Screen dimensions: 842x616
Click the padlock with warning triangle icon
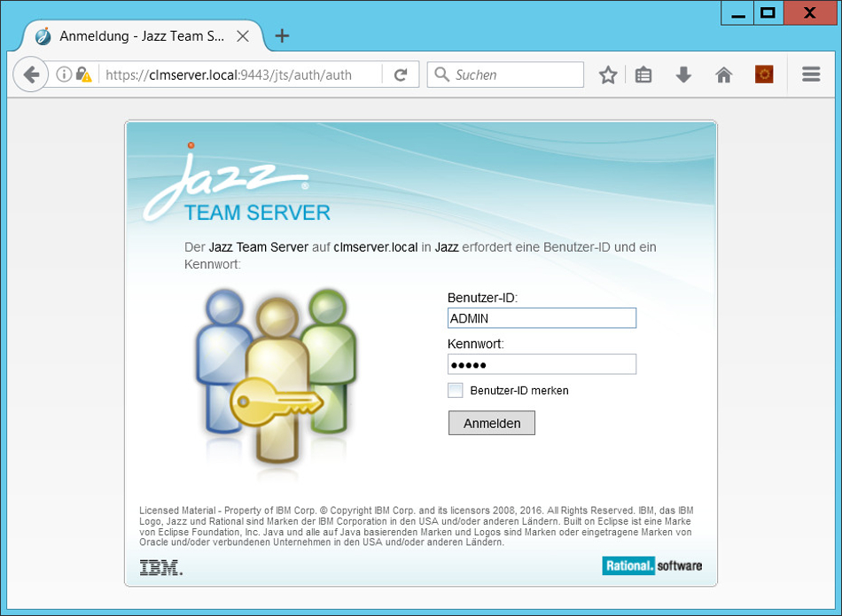(83, 74)
